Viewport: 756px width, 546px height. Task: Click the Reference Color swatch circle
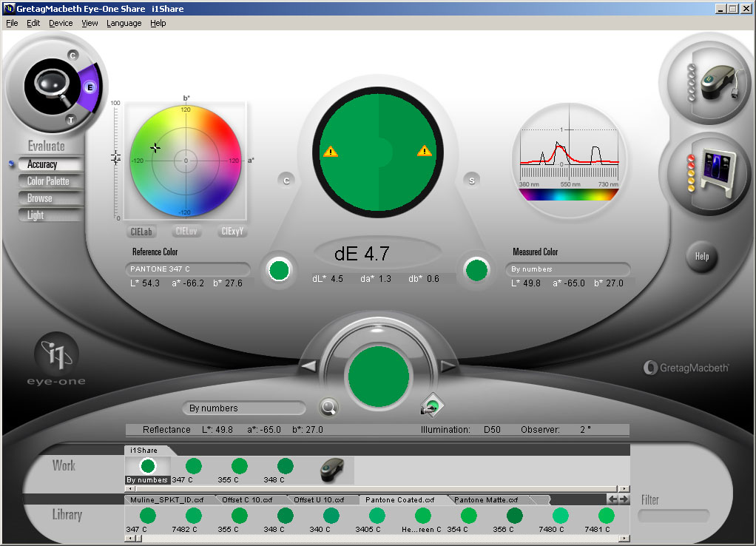coord(279,270)
